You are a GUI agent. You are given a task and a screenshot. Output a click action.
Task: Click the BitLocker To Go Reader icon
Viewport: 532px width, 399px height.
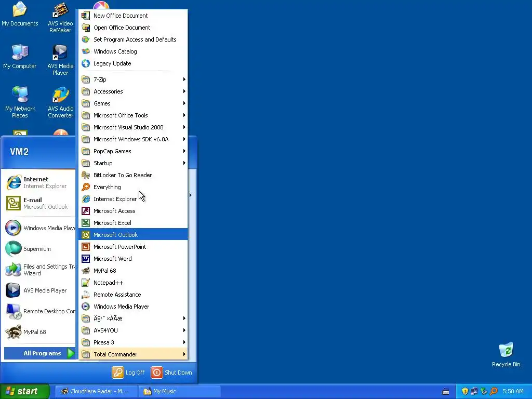point(86,175)
